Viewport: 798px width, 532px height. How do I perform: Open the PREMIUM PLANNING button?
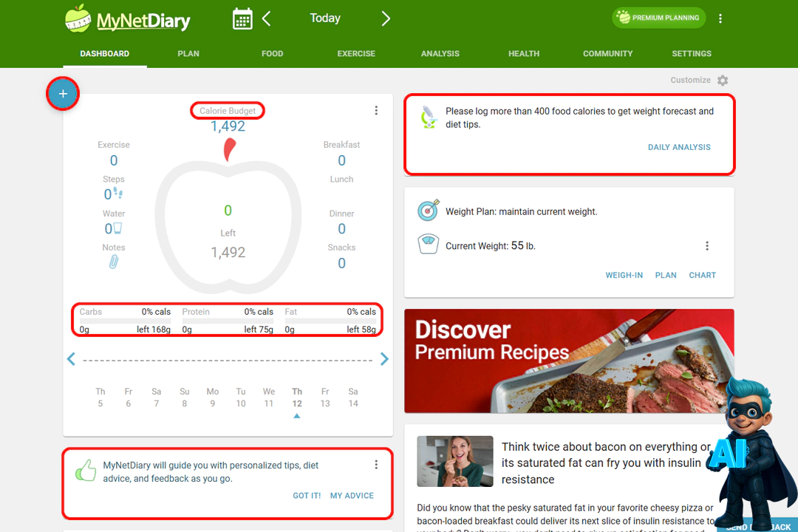click(658, 17)
